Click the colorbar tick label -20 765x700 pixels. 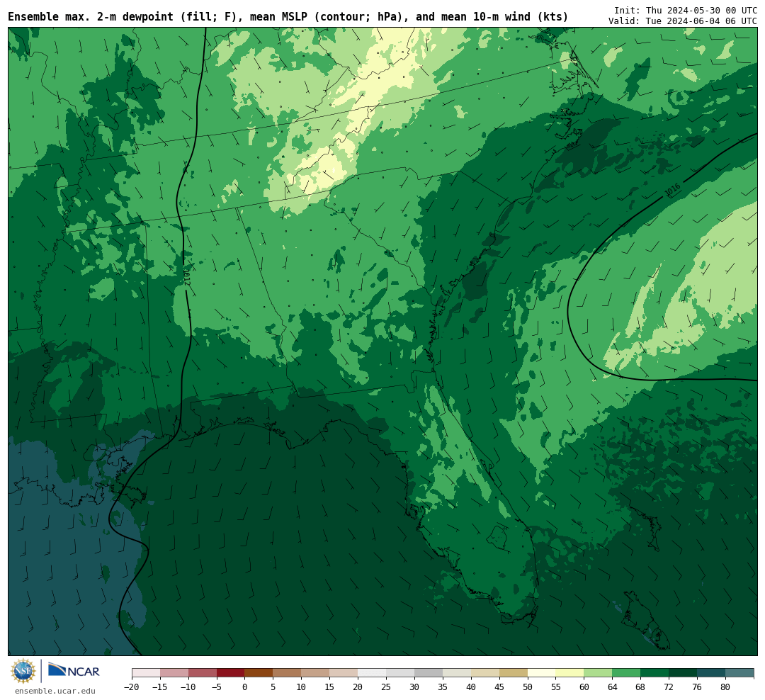click(132, 687)
